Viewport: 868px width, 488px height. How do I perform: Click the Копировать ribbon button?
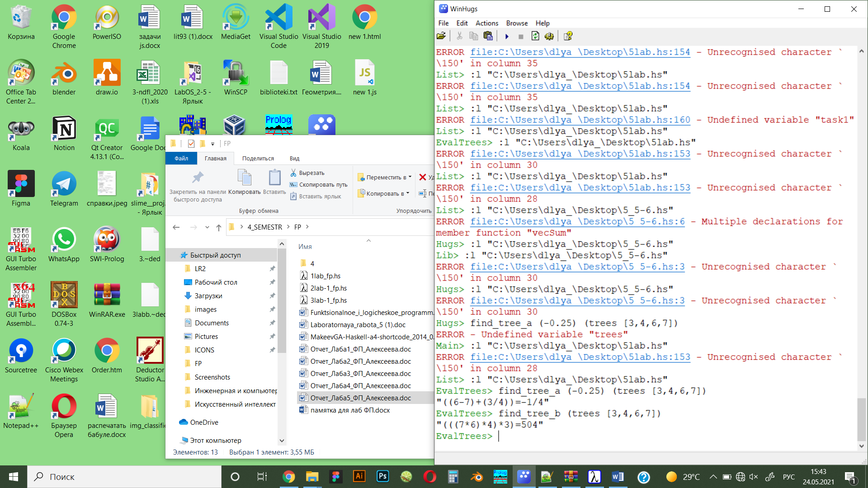coord(245,182)
